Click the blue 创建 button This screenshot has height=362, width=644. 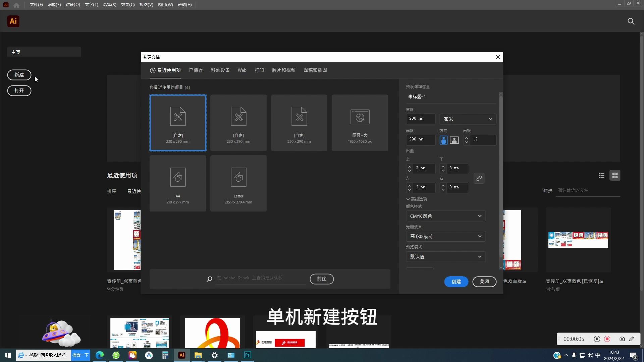(x=456, y=282)
